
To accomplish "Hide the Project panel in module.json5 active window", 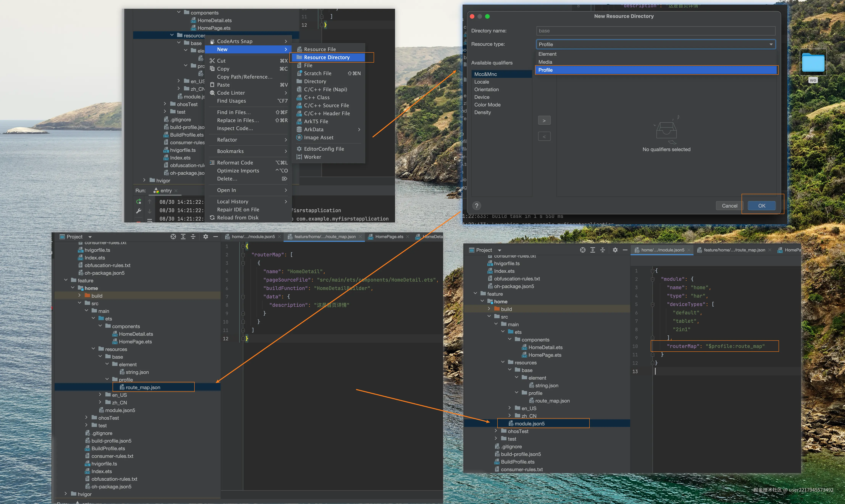I will pos(625,250).
